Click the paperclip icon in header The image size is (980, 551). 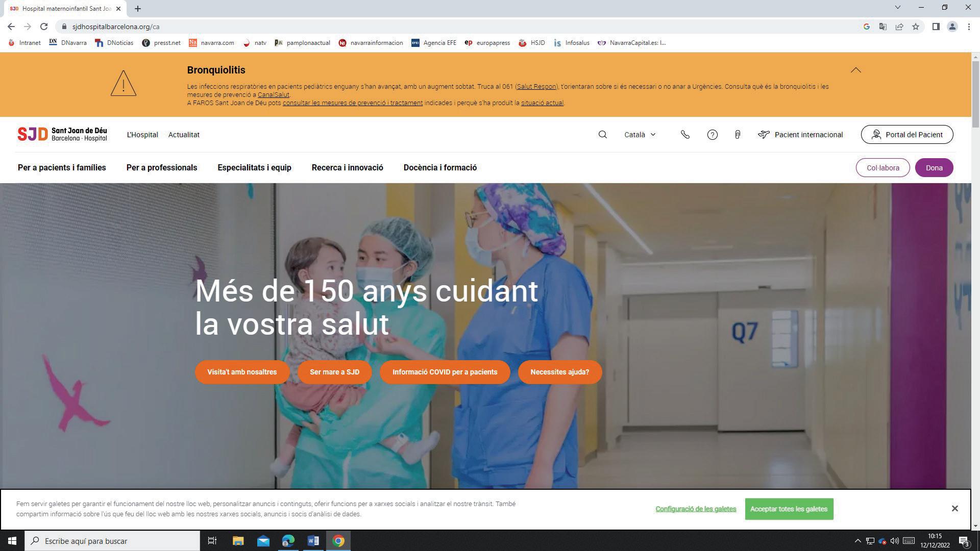(x=738, y=135)
